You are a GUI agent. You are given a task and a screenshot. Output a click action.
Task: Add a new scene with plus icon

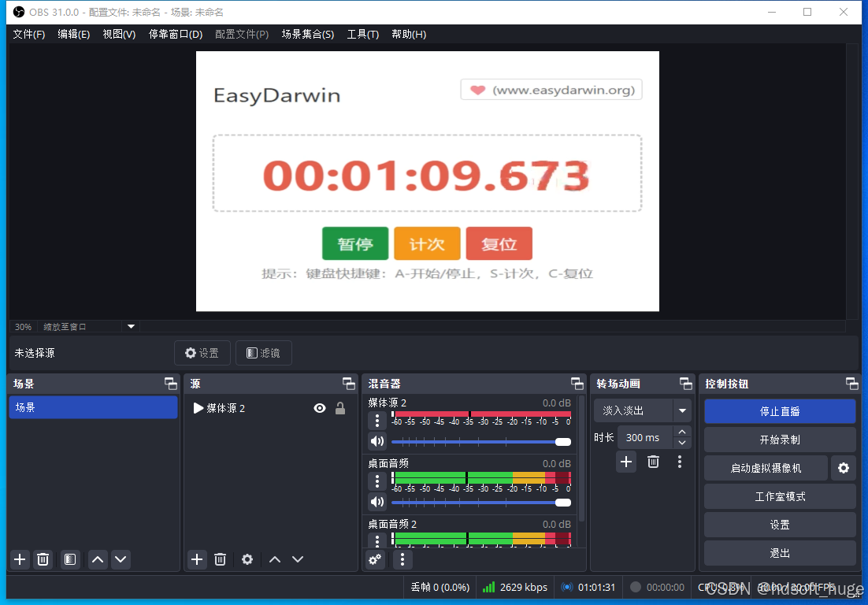point(20,559)
